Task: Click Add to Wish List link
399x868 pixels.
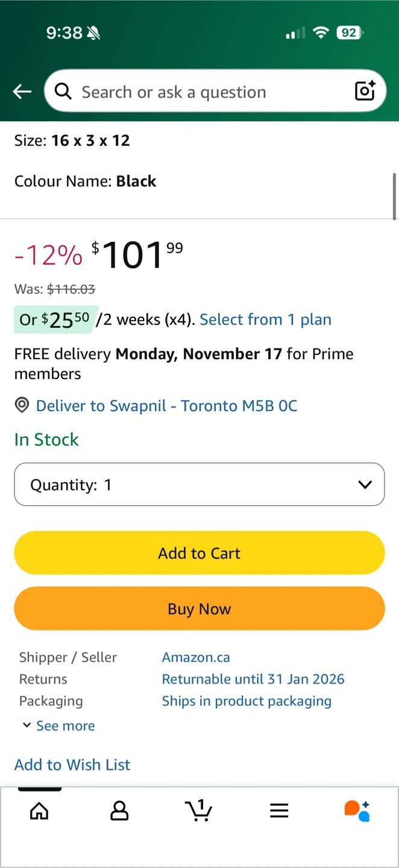Action: pyautogui.click(x=72, y=764)
